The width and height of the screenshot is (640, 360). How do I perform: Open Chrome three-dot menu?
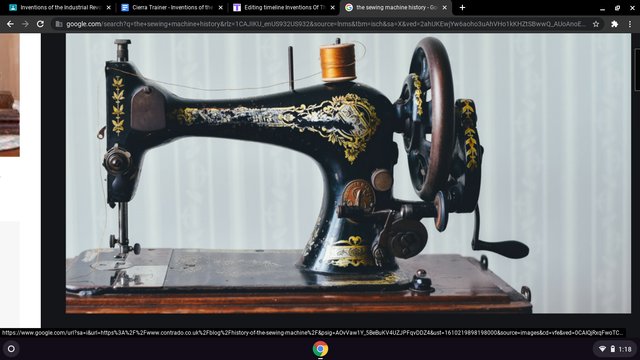tap(630, 24)
